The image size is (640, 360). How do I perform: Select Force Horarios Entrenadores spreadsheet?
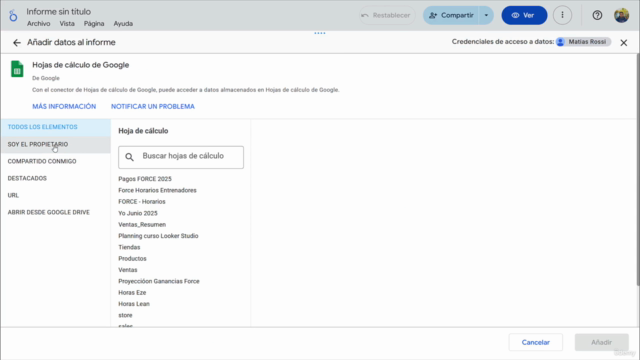point(157,190)
